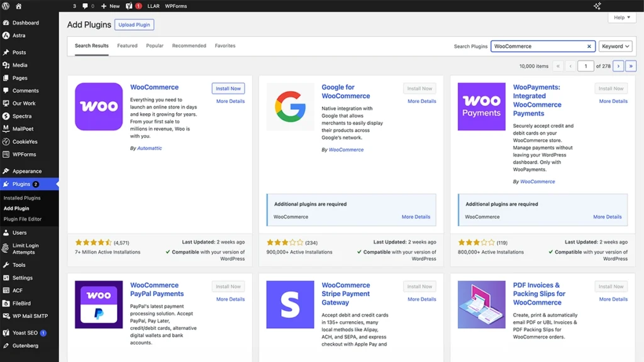Open the New content menu
Viewport: 644px width, 362px height.
(x=110, y=6)
